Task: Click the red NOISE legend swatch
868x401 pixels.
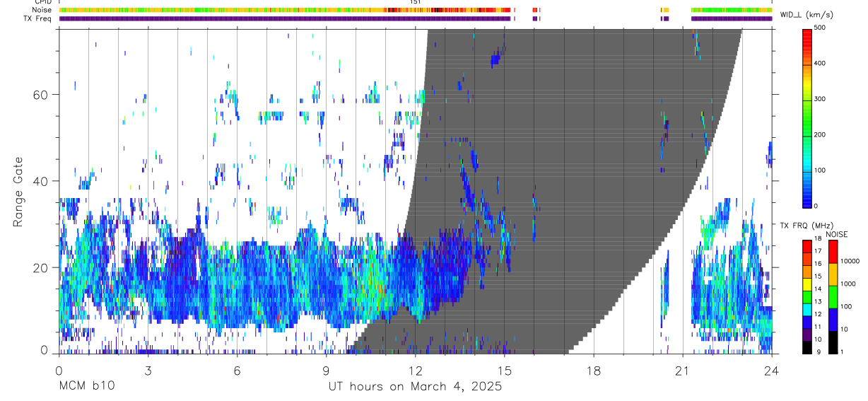Action: click(833, 252)
